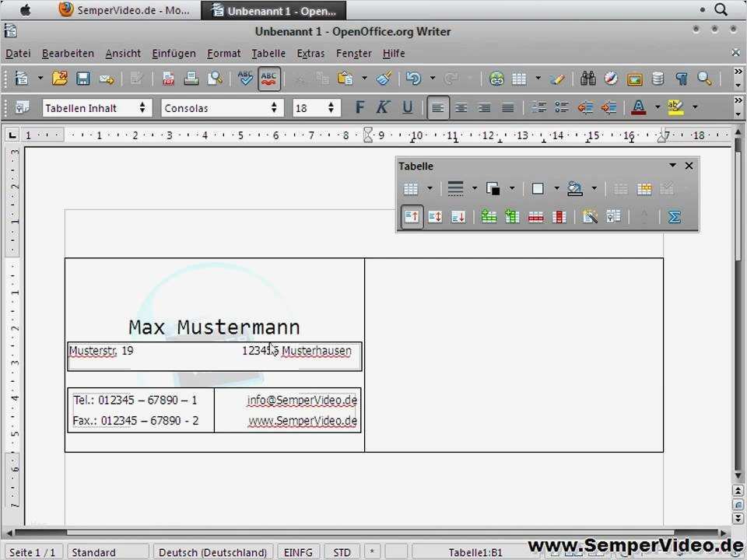Open the Paste options dropdown arrow
Image resolution: width=747 pixels, height=560 pixels.
pos(364,78)
